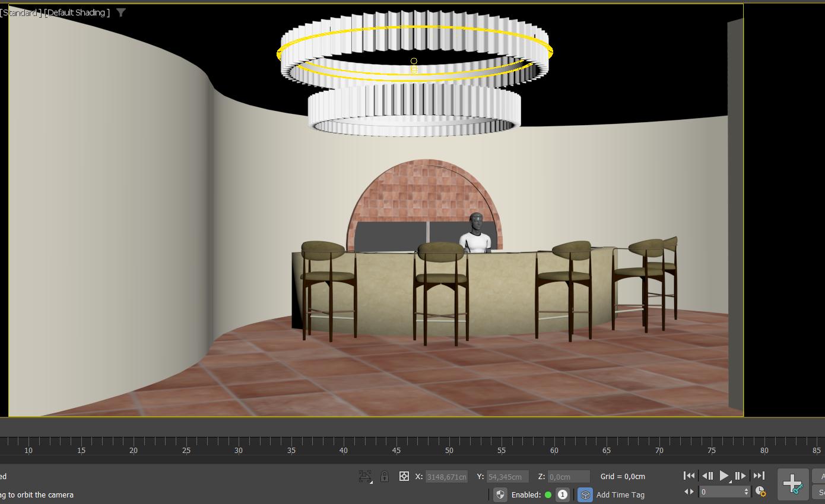The height and width of the screenshot is (504, 825).
Task: Toggle Key Mode arrows icon
Action: pos(689,492)
